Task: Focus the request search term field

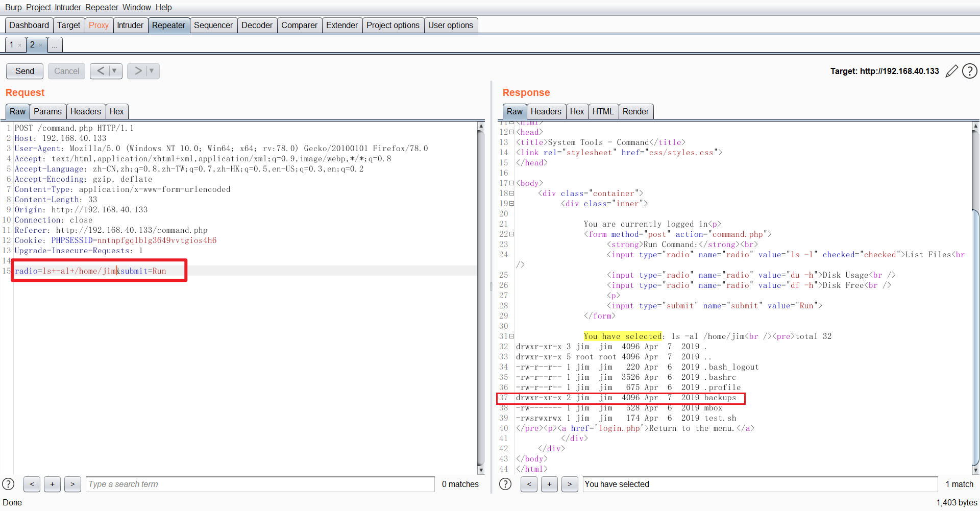Action: [x=260, y=484]
